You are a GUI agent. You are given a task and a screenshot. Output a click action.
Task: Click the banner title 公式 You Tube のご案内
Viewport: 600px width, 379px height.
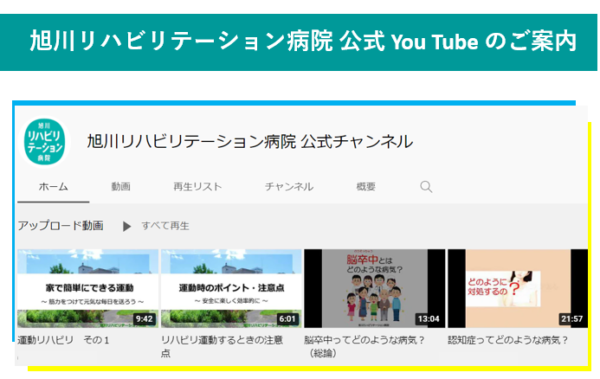[458, 41]
